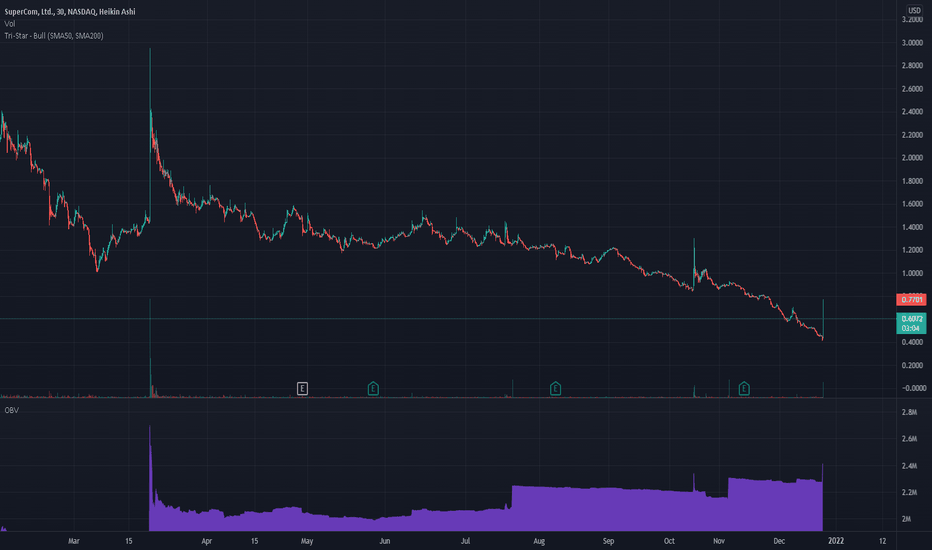Click the 1.0000 price axis label
932x550 pixels.
pyautogui.click(x=912, y=274)
